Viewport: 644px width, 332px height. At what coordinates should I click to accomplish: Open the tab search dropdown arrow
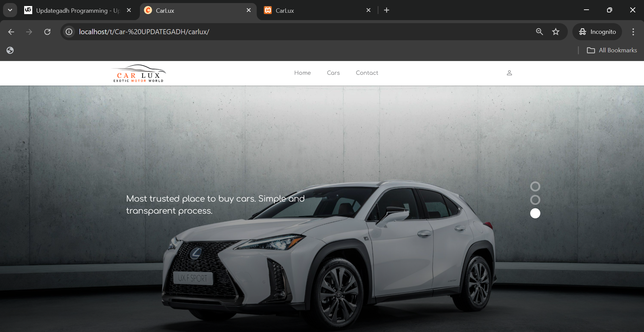click(x=10, y=10)
